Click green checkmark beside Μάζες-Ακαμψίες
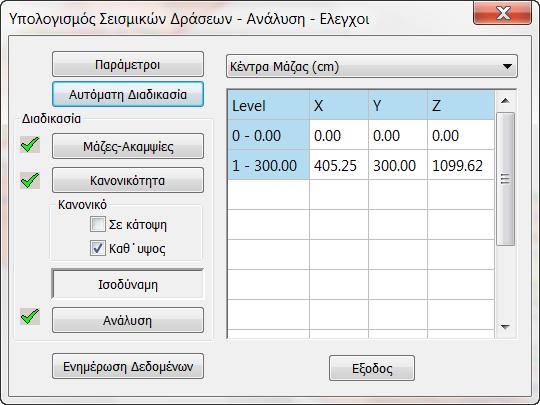The image size is (540, 405). [x=30, y=144]
